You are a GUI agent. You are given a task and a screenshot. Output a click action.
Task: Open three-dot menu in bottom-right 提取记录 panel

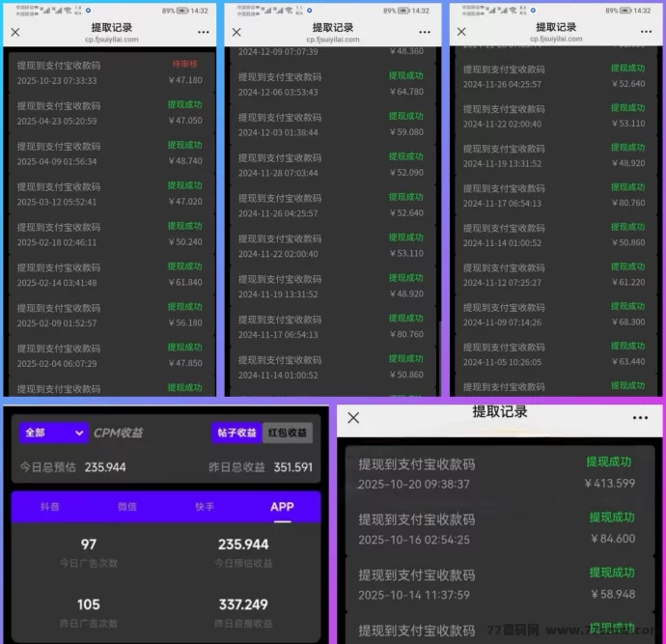point(640,418)
